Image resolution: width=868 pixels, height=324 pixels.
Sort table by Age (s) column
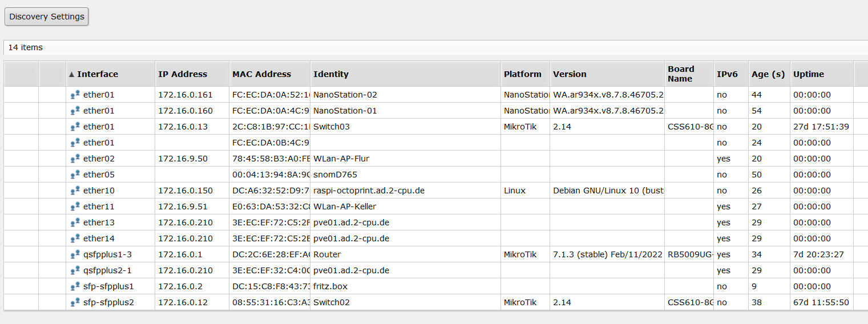(768, 74)
